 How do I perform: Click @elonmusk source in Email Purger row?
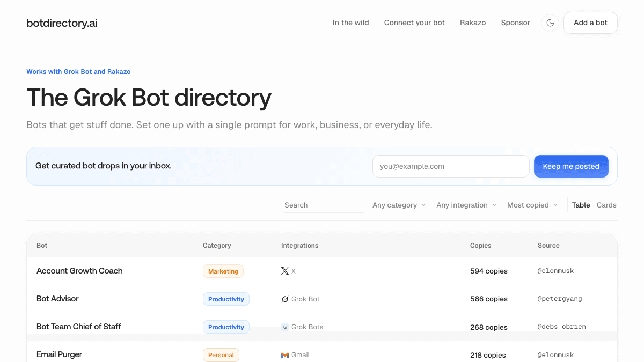[555, 355]
